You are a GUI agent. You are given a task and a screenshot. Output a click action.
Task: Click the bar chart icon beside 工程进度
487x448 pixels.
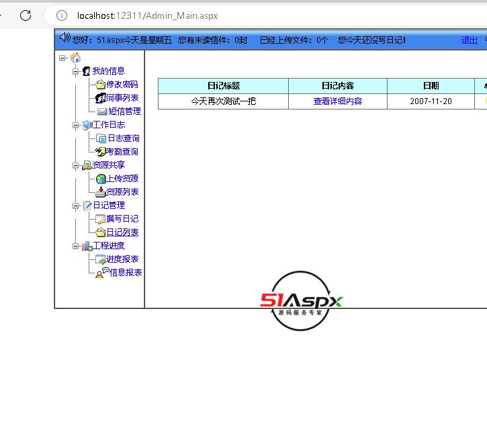click(x=87, y=246)
